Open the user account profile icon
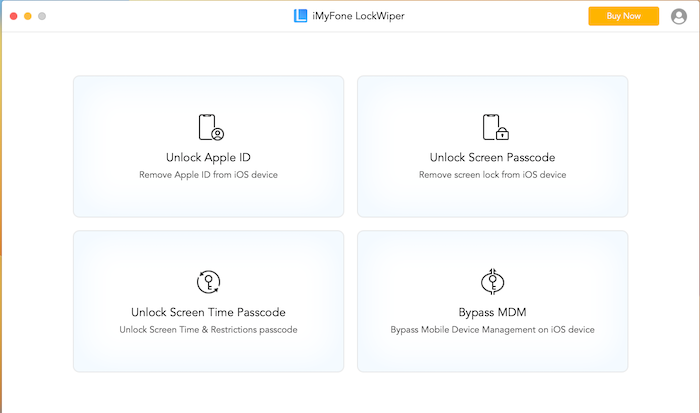This screenshot has width=700, height=413. tap(679, 16)
